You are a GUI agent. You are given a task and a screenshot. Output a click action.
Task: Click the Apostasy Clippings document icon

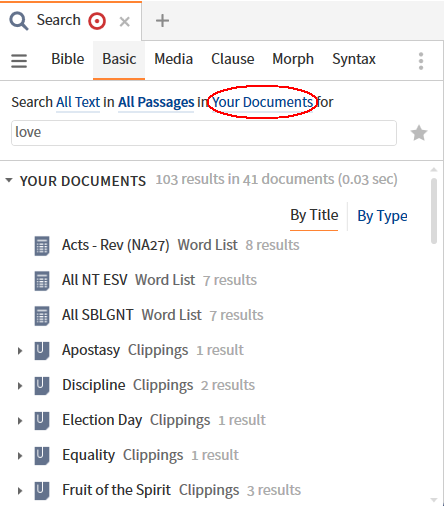pyautogui.click(x=42, y=351)
